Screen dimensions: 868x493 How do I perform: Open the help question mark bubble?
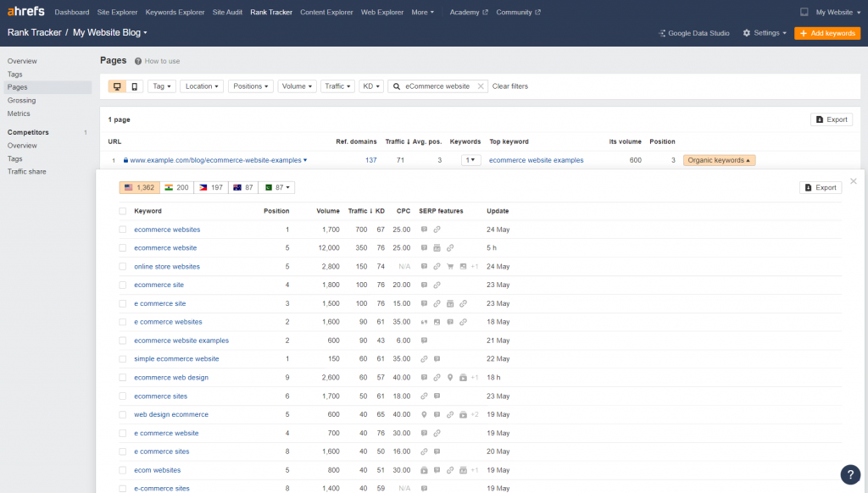click(850, 474)
